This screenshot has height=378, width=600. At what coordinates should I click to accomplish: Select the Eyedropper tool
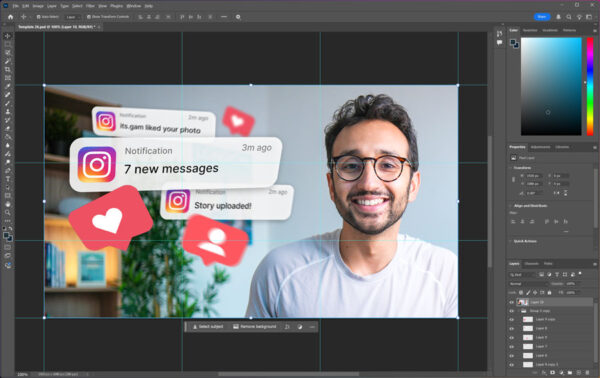tap(8, 86)
